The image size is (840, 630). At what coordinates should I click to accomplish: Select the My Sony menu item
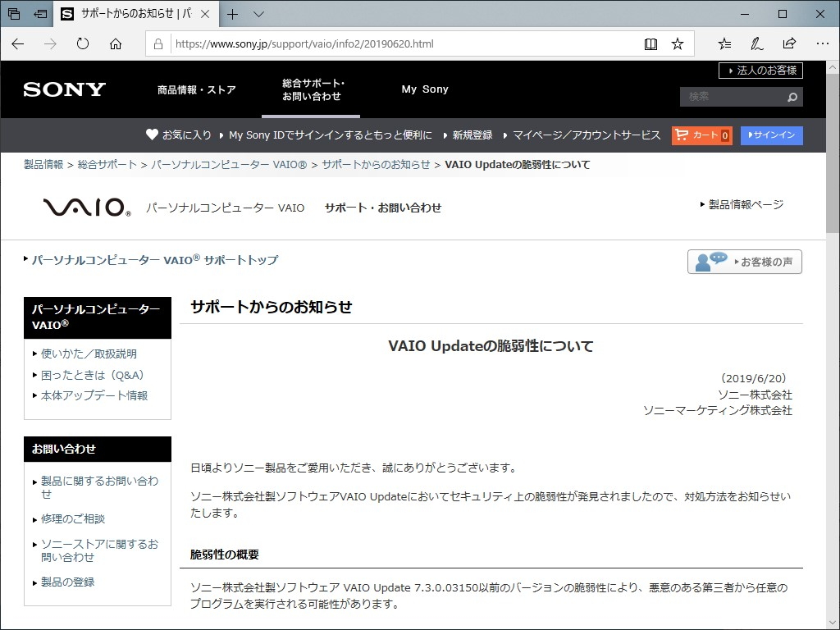tap(425, 89)
